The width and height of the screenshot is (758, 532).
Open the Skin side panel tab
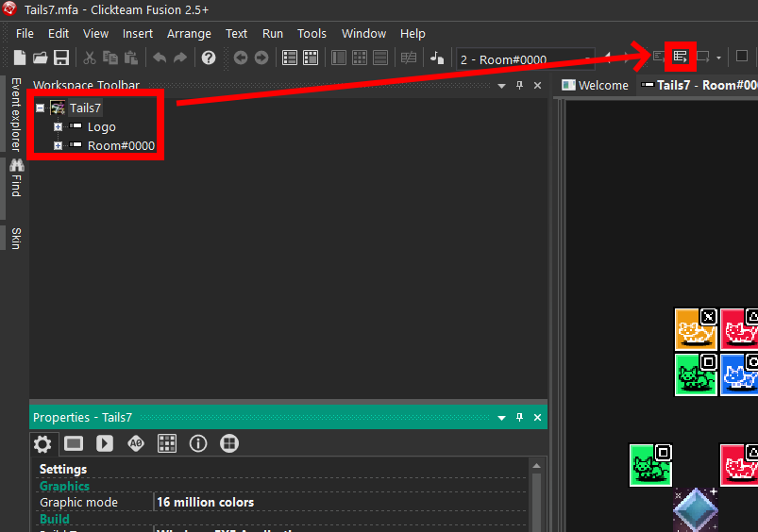tap(16, 238)
